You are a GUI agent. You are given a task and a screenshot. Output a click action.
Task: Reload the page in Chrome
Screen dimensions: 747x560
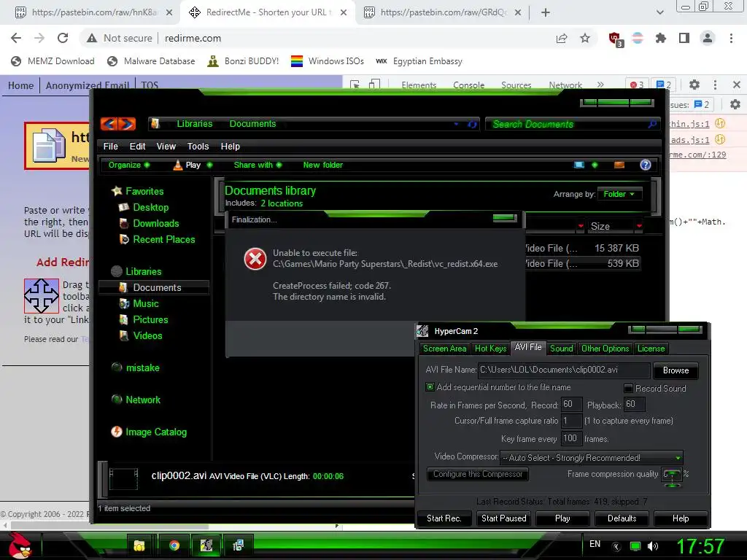[x=63, y=38]
